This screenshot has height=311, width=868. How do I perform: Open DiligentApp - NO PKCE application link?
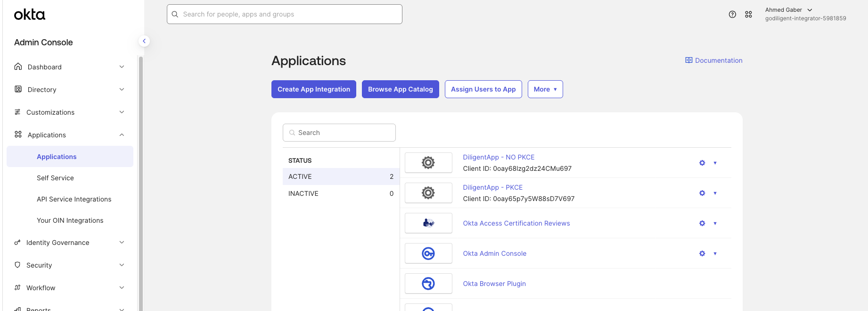(499, 157)
